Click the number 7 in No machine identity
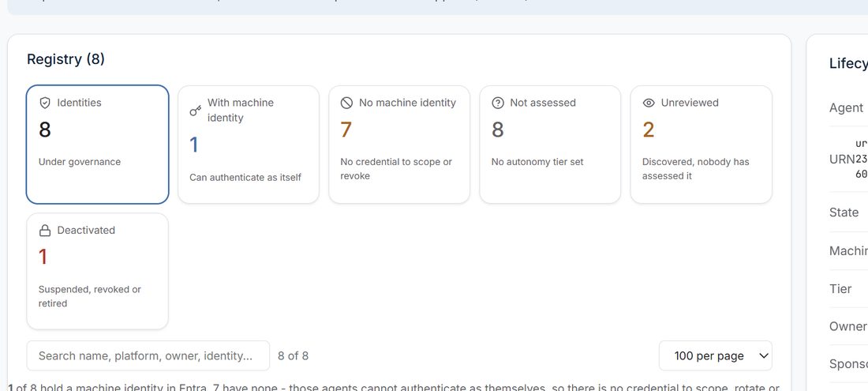Viewport: 868px width, 391px height. pos(346,130)
